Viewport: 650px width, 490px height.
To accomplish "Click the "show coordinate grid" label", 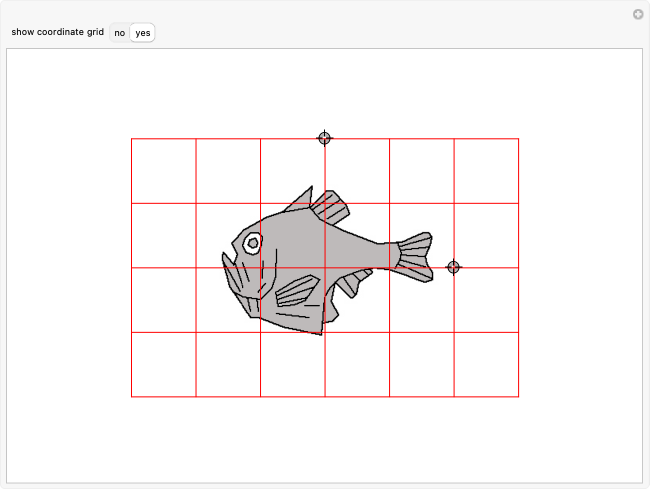I will coord(57,33).
